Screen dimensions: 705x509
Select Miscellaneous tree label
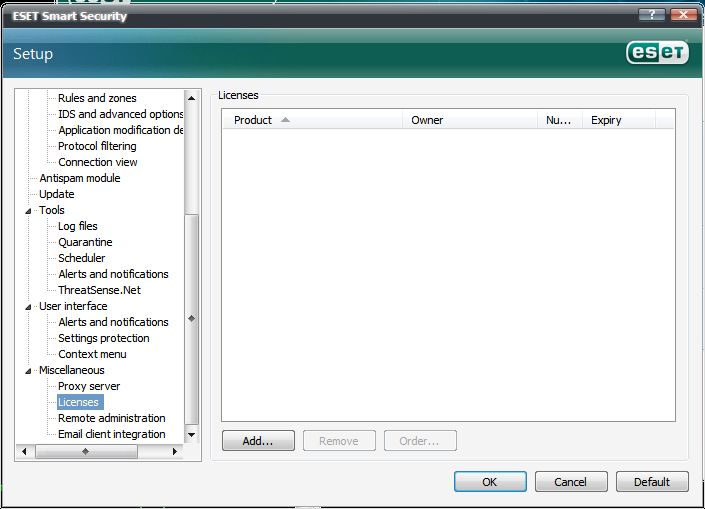[71, 370]
